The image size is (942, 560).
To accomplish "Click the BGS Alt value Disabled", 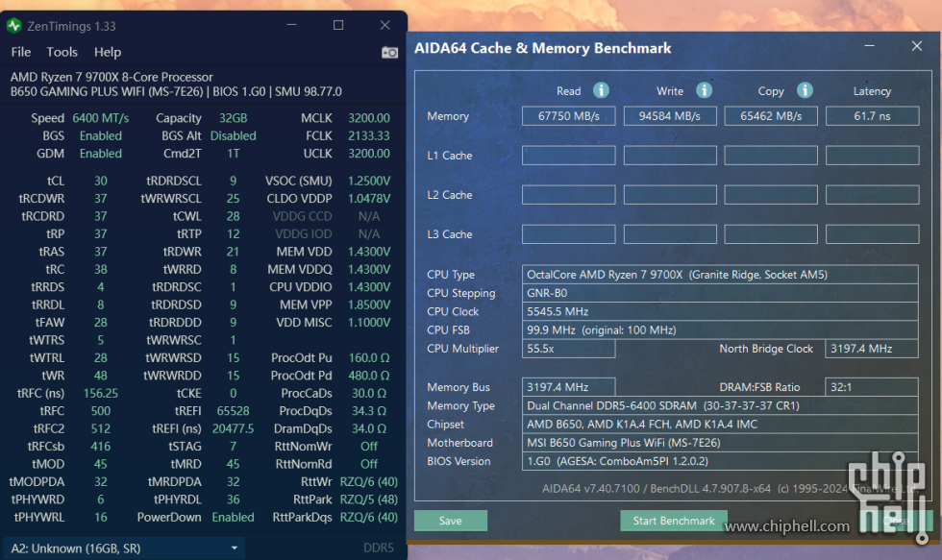I will point(233,136).
